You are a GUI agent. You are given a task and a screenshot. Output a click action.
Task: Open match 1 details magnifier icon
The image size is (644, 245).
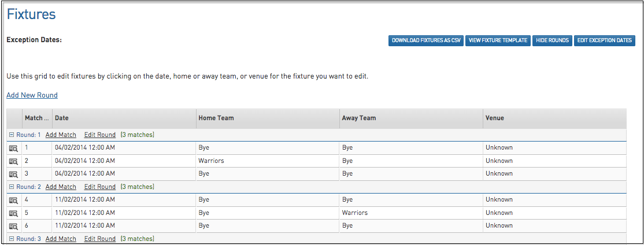tap(13, 148)
